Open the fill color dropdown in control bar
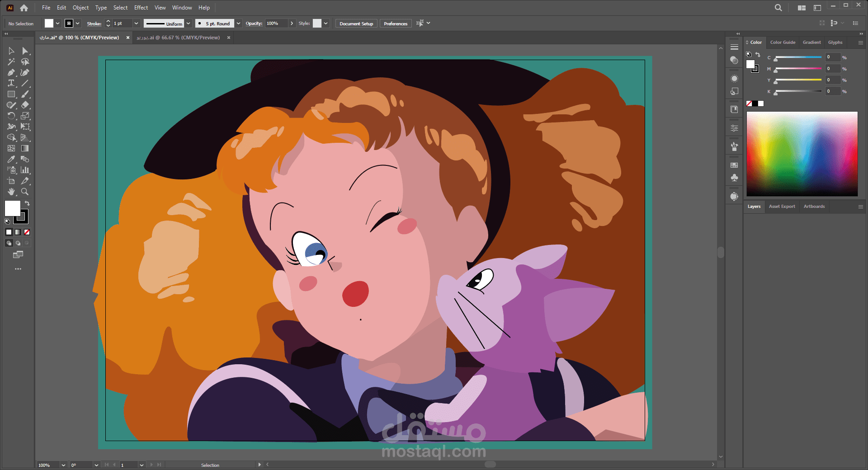This screenshot has width=868, height=470. tap(58, 23)
